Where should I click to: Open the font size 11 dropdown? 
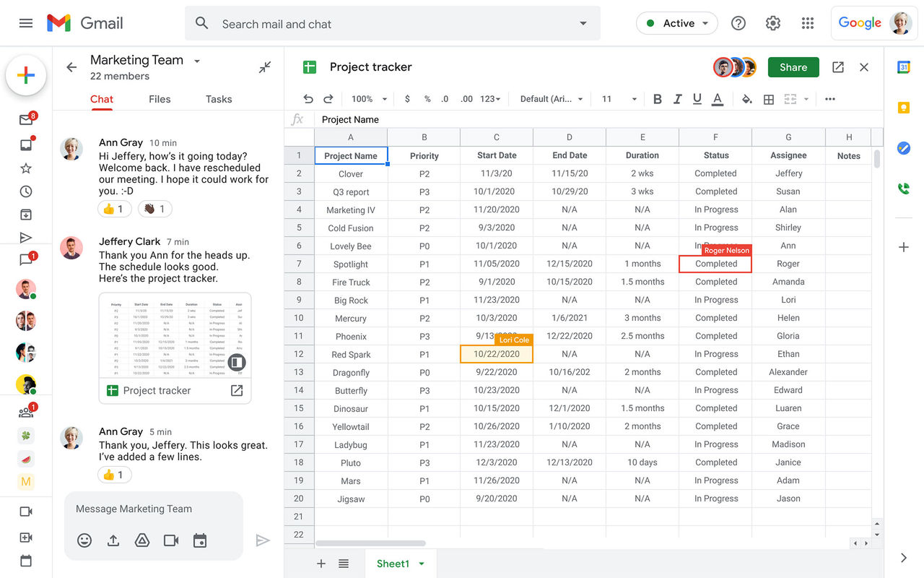(x=619, y=99)
